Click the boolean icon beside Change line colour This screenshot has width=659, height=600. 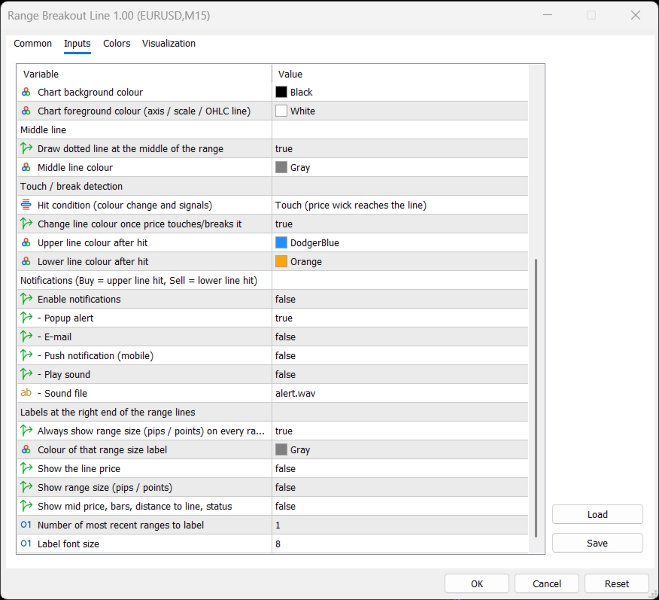coord(26,224)
